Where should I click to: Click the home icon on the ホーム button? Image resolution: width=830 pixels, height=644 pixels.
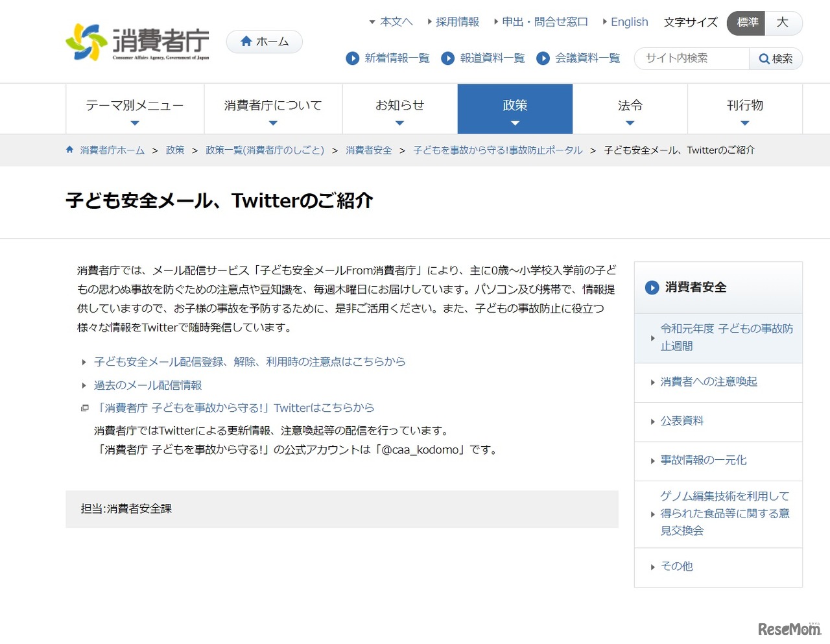246,41
